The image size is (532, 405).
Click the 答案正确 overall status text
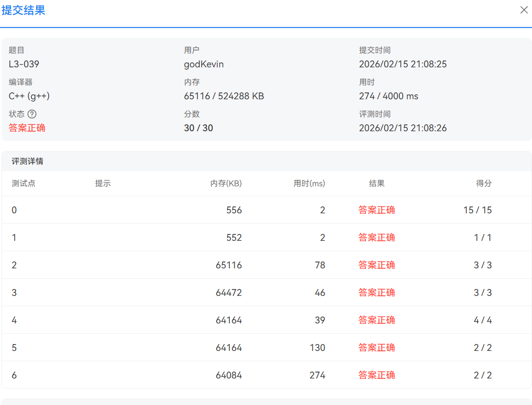27,128
